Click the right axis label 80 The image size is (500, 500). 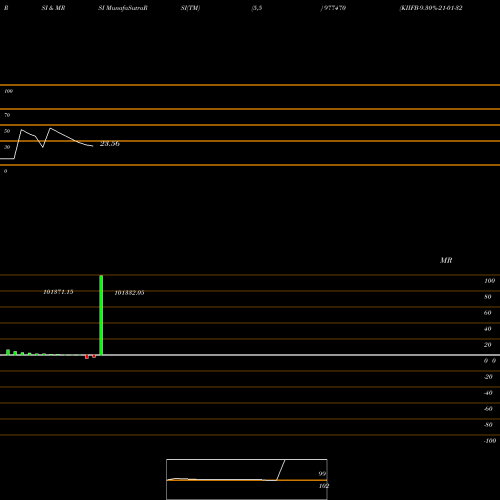pos(488,297)
